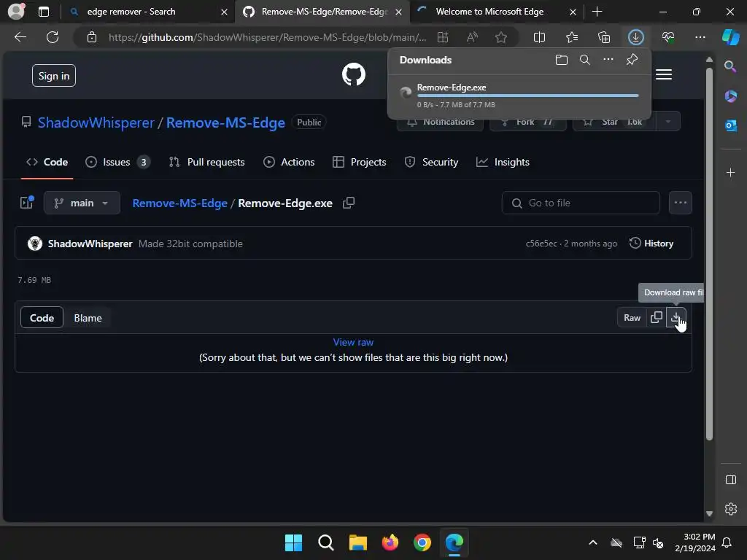Copy raw file contents button

[656, 318]
